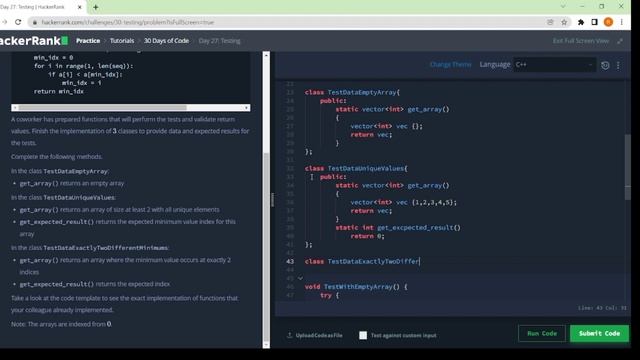Click the panel splitter handle
The height and width of the screenshot is (360, 640).
[272, 200]
